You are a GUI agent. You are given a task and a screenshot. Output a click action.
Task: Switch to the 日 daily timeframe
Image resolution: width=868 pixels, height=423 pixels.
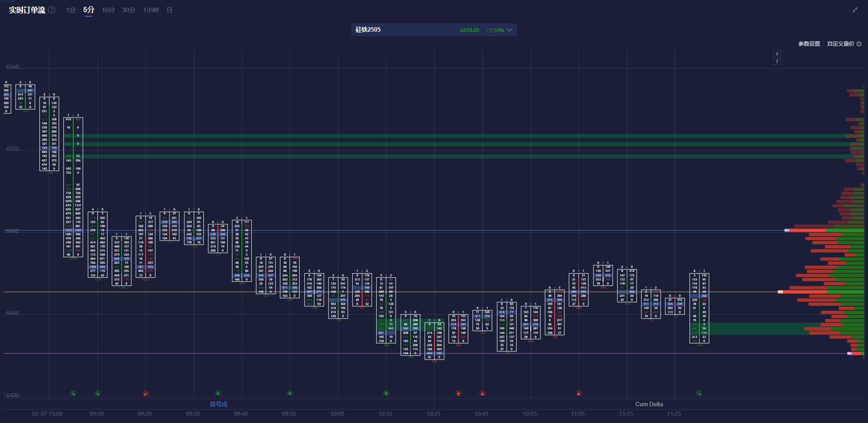click(x=169, y=10)
